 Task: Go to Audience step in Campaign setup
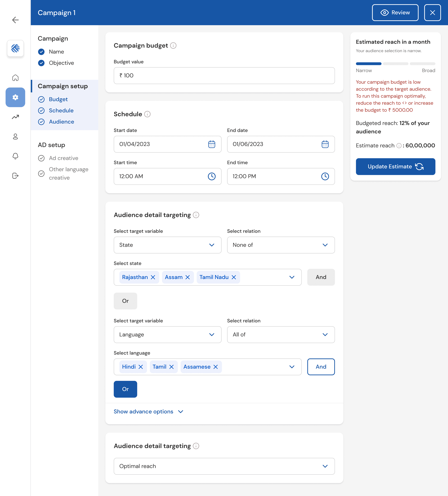[x=56, y=122]
